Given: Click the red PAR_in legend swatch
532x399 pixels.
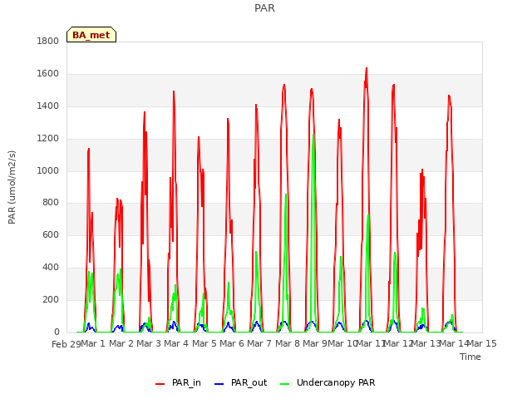Looking at the screenshot, I should 160,384.
